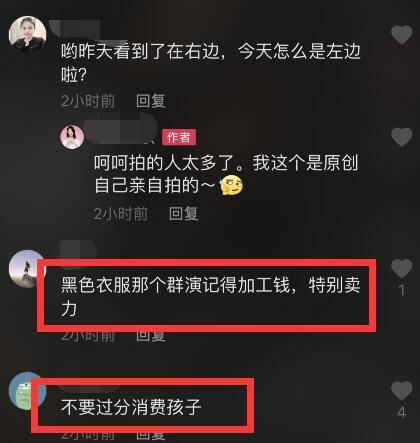The image size is (420, 443).
Task: Tap the emoji in the author's reply
Action: point(232,185)
